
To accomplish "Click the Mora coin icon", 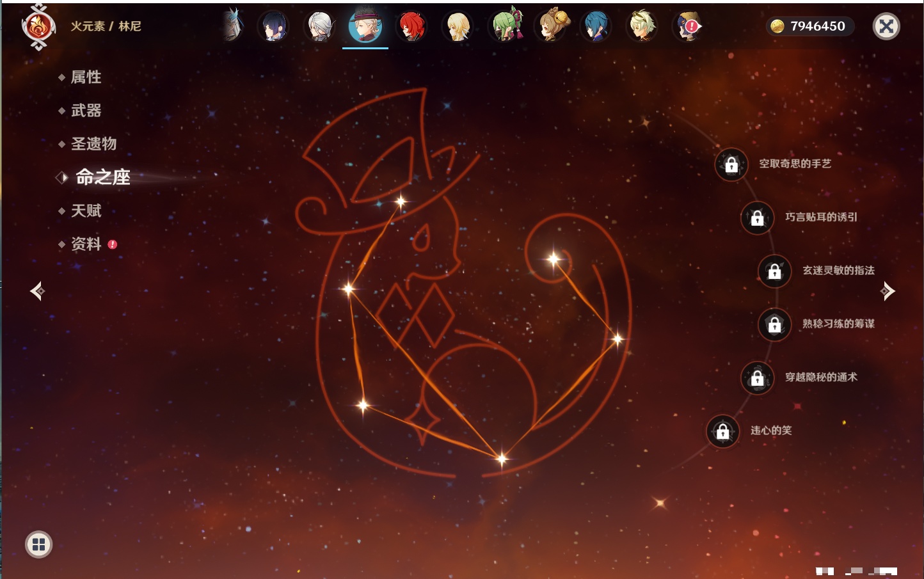I will point(777,26).
